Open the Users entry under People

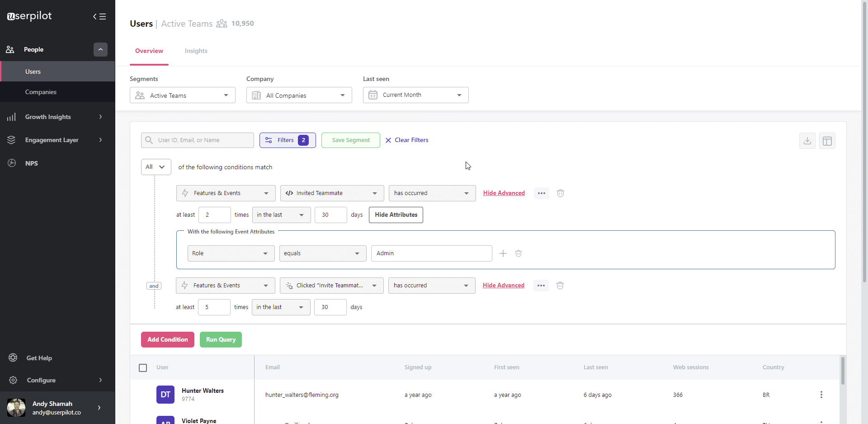tap(33, 71)
